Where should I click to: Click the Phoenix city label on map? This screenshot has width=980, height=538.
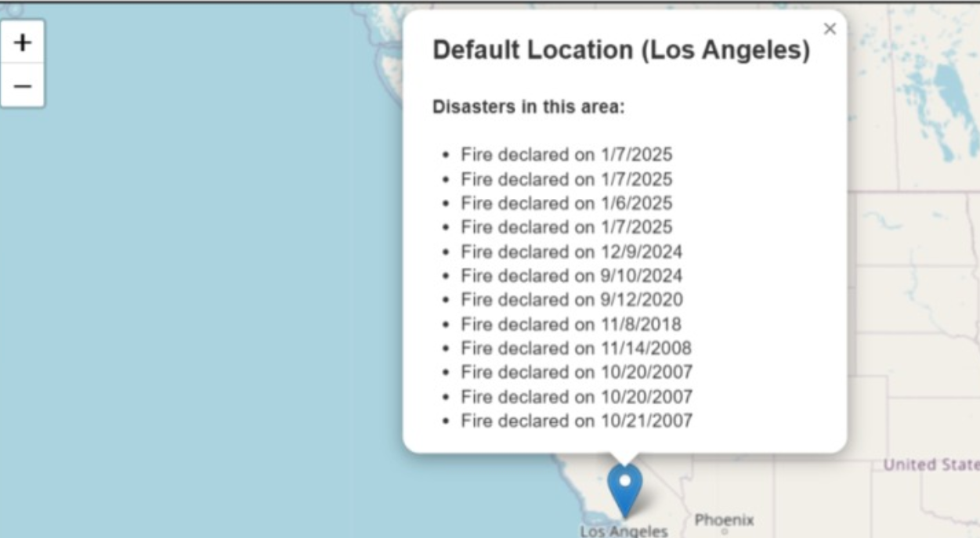(x=724, y=520)
